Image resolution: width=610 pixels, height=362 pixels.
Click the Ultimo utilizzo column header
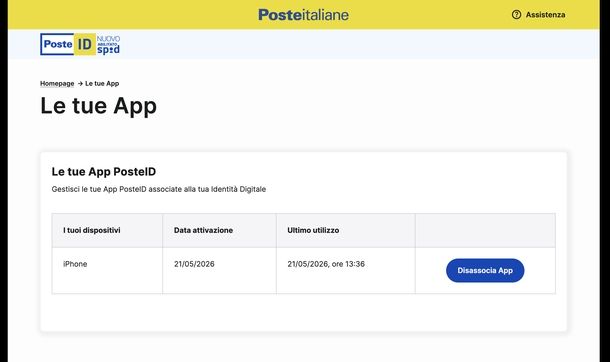click(x=345, y=230)
